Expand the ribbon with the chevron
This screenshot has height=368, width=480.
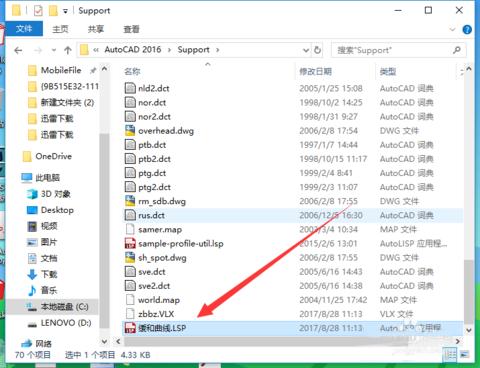[x=452, y=30]
